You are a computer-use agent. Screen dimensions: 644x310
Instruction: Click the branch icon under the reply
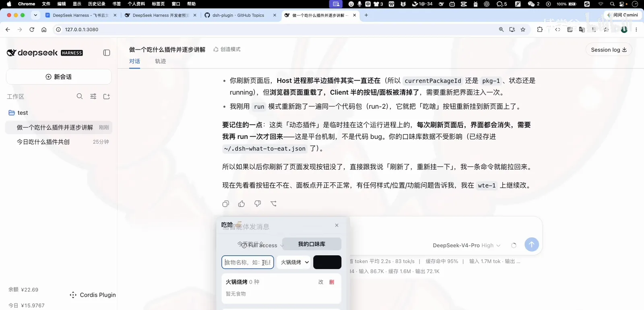pos(274,204)
